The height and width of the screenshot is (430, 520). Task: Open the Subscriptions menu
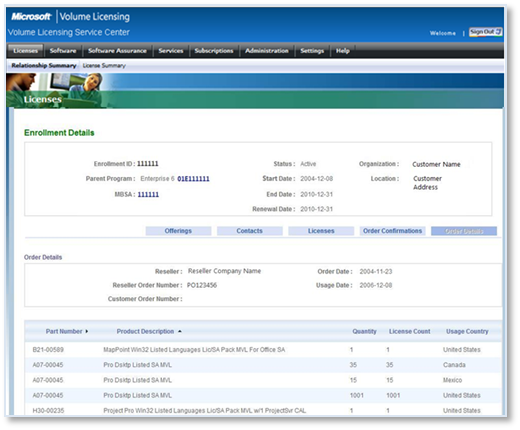click(x=214, y=51)
